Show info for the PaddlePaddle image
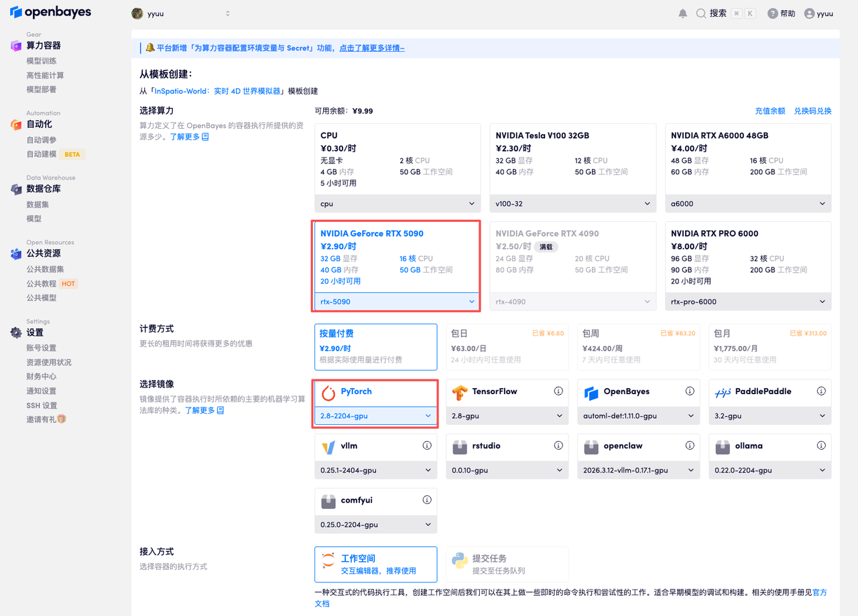 [x=821, y=391]
